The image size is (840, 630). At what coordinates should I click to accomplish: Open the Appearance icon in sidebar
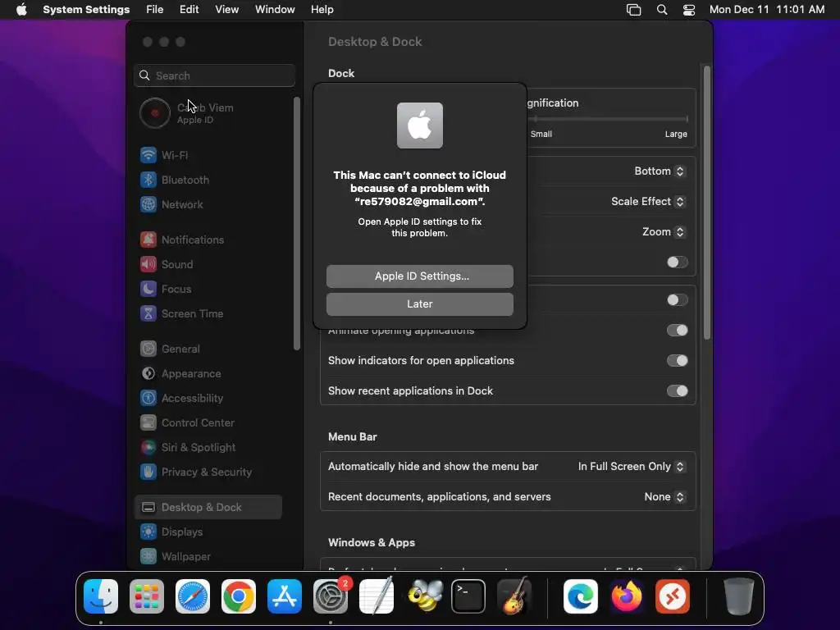pyautogui.click(x=148, y=374)
